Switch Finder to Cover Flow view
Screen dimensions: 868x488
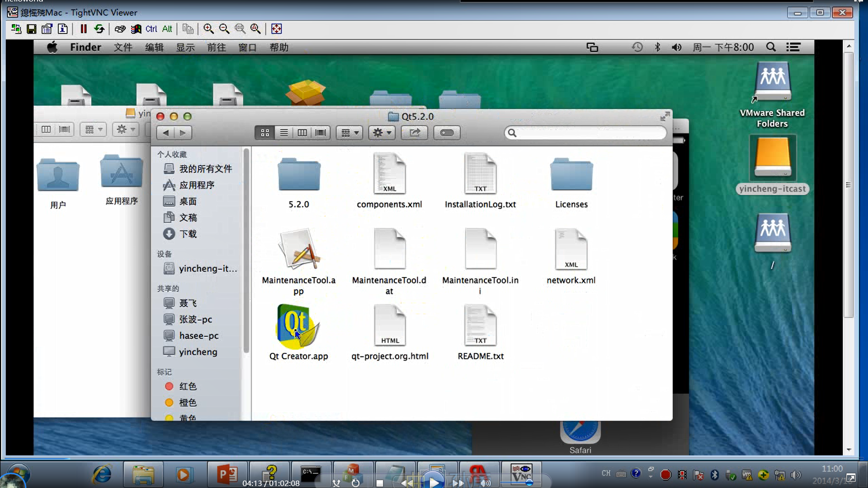[321, 133]
